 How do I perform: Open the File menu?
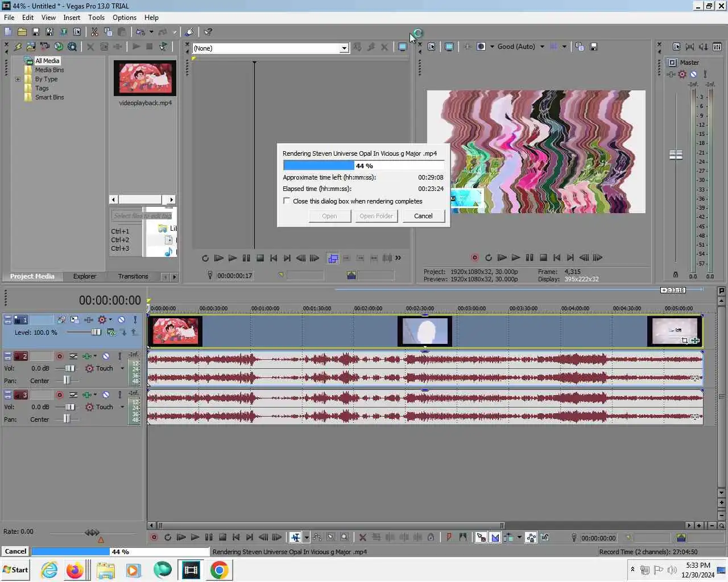tap(9, 18)
